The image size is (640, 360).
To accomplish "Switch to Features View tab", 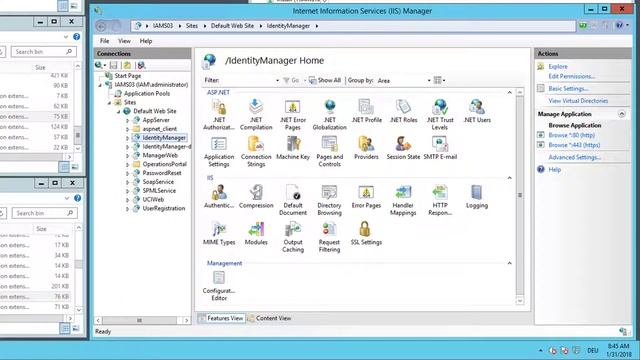I will pos(221,318).
